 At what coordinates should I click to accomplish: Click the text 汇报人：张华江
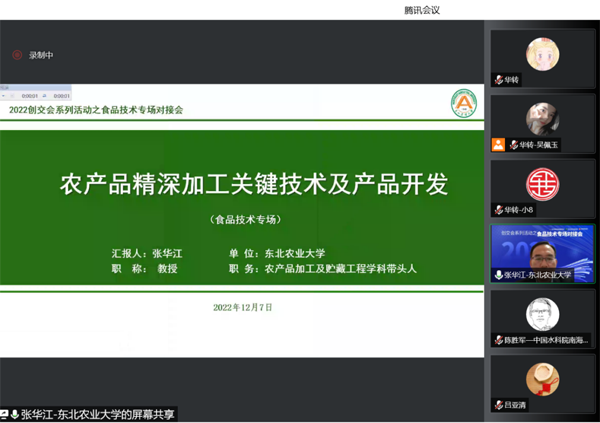tap(147, 253)
